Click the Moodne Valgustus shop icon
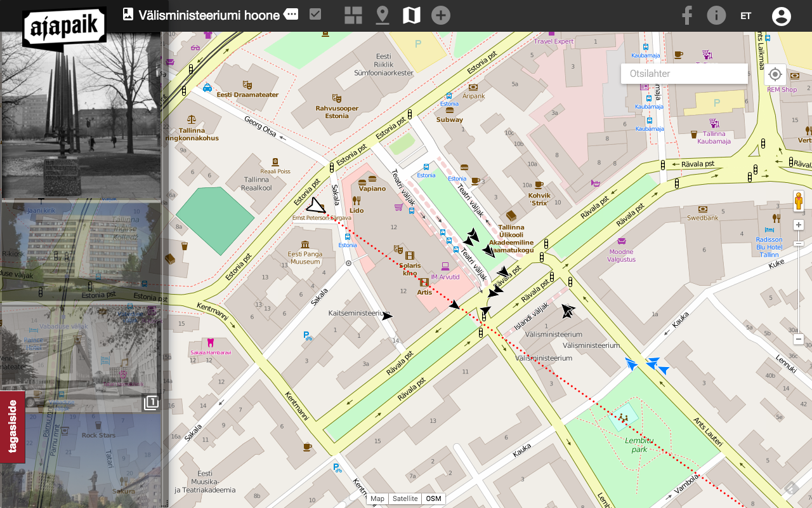Image resolution: width=812 pixels, height=508 pixels. [621, 241]
